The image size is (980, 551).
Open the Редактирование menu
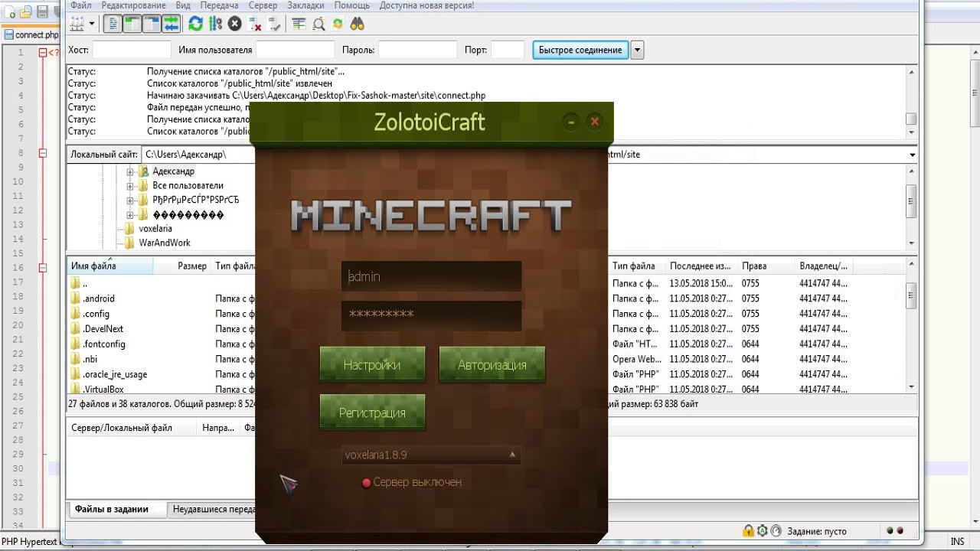[132, 5]
